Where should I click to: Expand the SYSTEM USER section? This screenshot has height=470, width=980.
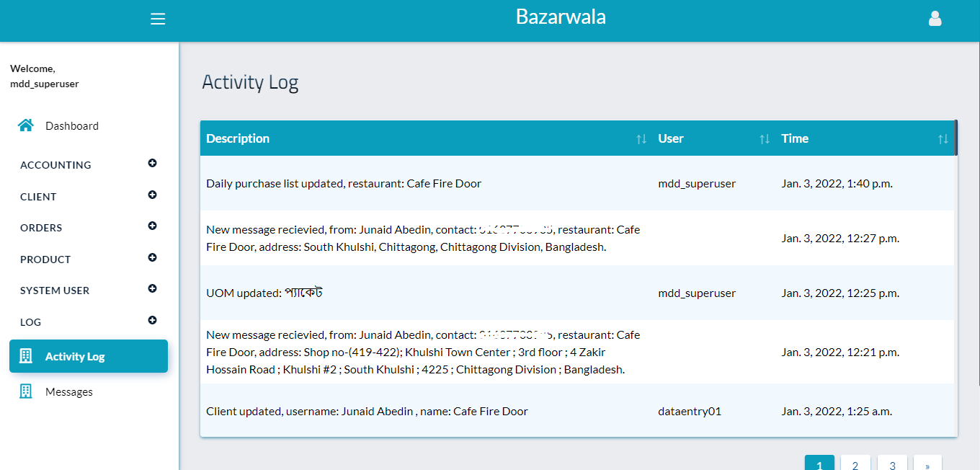click(152, 289)
